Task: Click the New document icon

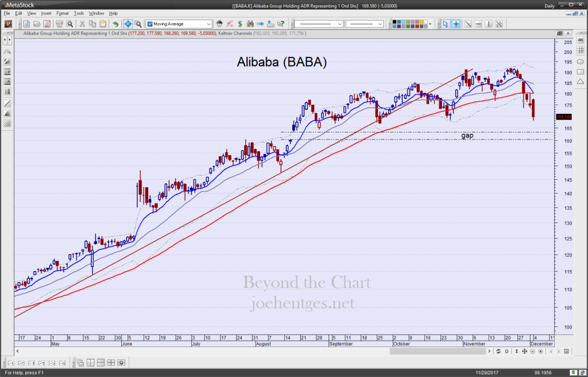Action: [x=26, y=24]
